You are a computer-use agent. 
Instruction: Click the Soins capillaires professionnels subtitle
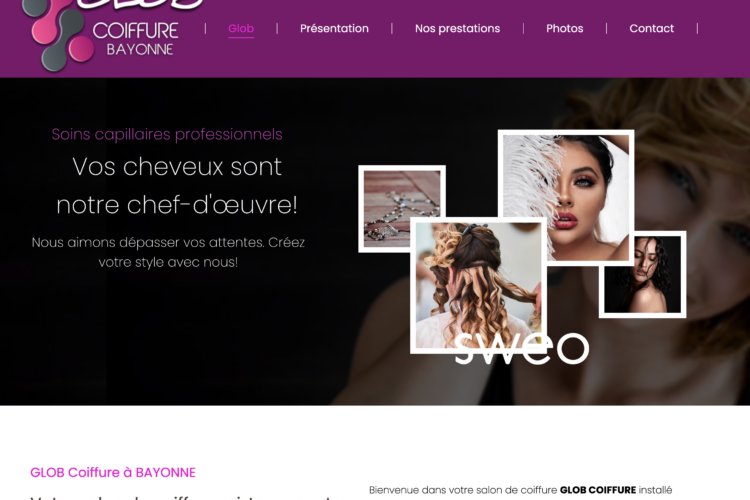click(x=167, y=134)
